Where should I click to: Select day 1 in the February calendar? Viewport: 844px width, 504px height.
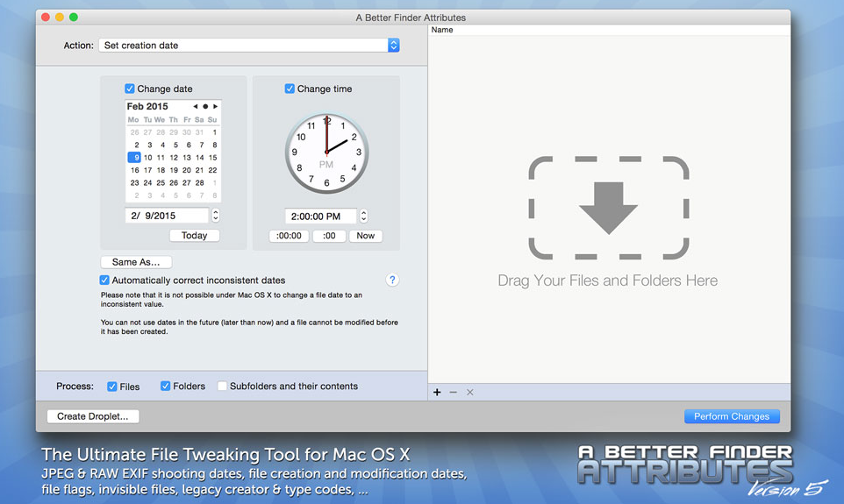[x=214, y=132]
